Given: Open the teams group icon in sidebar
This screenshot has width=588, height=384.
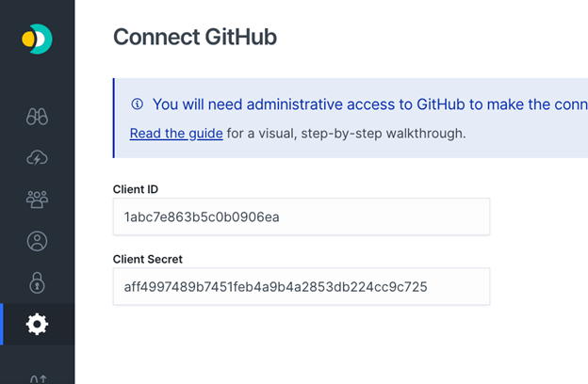Looking at the screenshot, I should pos(37,200).
